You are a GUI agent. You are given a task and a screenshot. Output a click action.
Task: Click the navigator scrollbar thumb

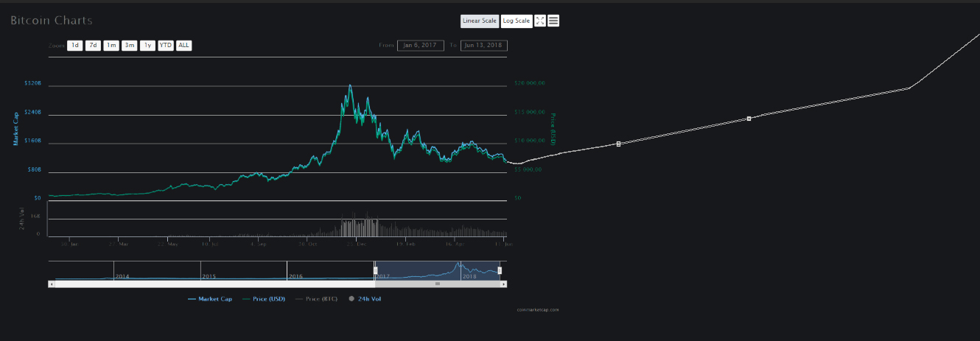(437, 284)
